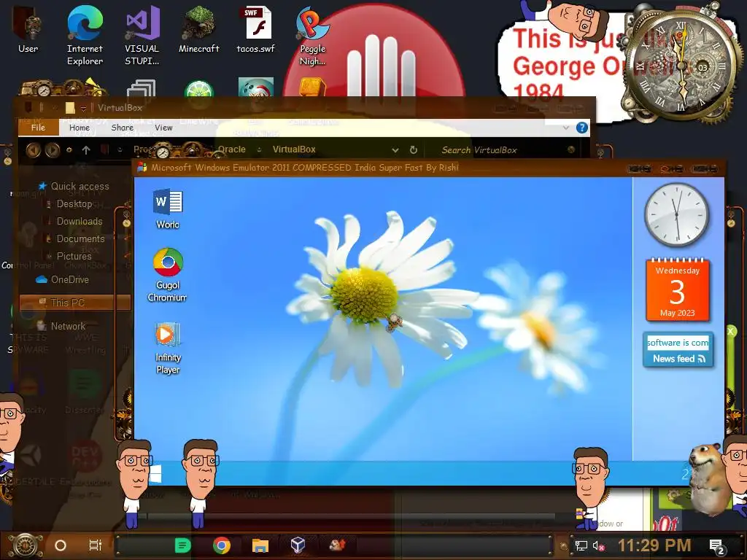Click the steampunk clock desktop widget
Screen dimensions: 747x560
click(x=681, y=66)
